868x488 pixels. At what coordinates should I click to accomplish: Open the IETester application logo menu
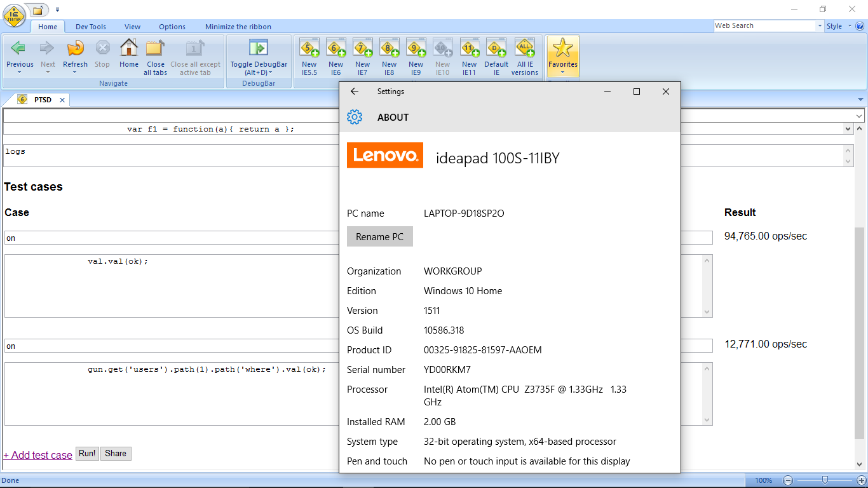tap(14, 15)
